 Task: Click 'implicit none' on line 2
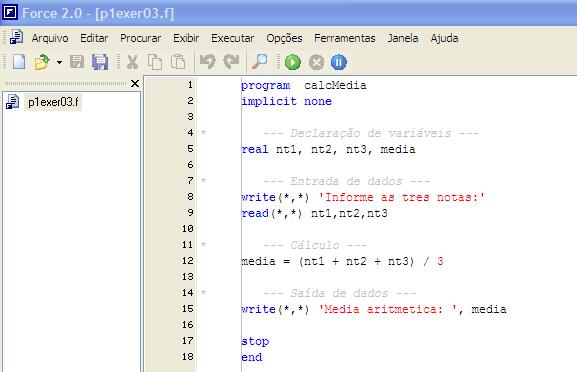(x=286, y=101)
